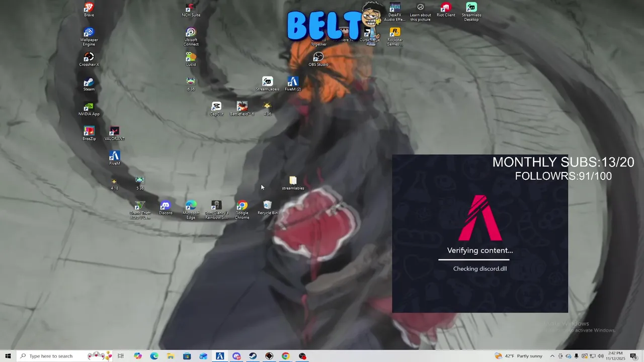This screenshot has height=362, width=644.
Task: Select the streamlables folder on the desktop
Action: (x=293, y=183)
